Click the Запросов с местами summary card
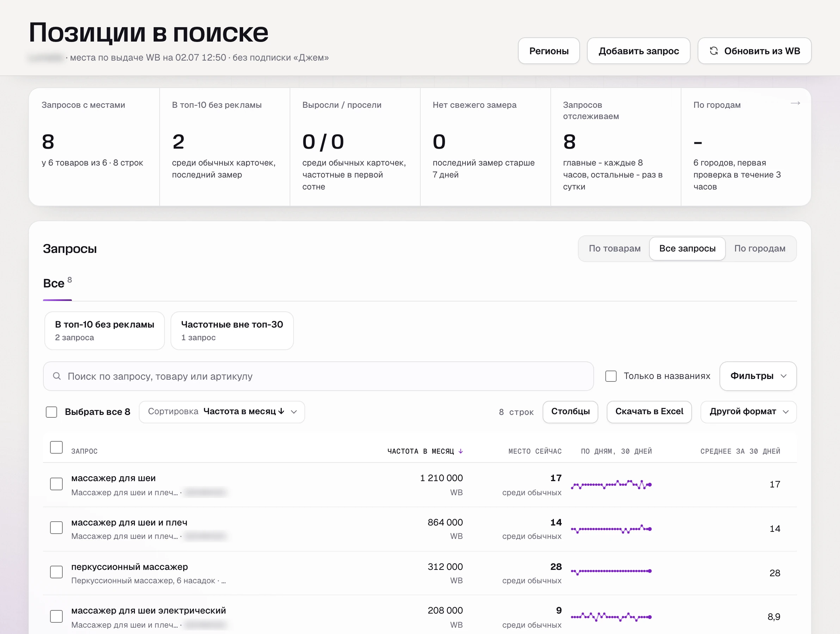Viewport: 840px width, 634px height. coord(94,147)
